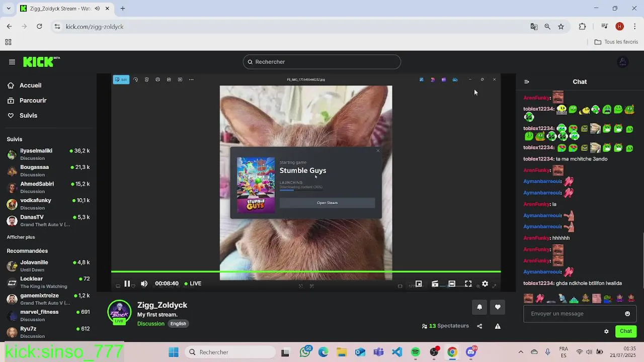644x362 pixels.
Task: Click the English language tag
Action: (178, 324)
